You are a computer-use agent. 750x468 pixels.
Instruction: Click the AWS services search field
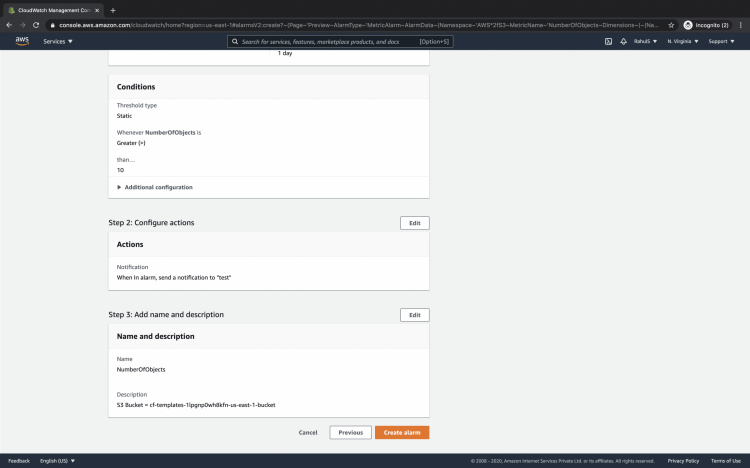click(340, 41)
